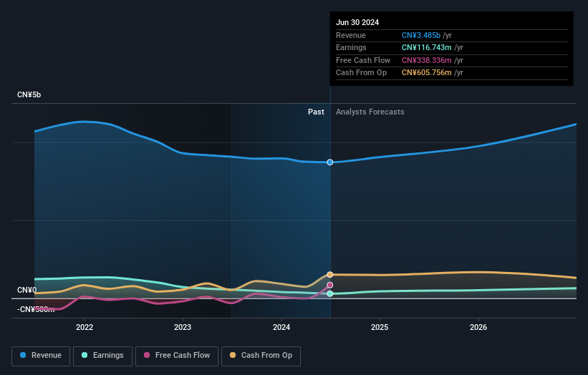
Task: Click the Analysts Forecasts label
Action: [370, 112]
